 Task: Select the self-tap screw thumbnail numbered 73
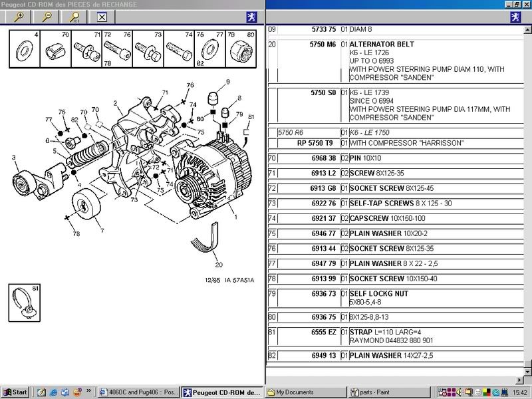click(148, 49)
